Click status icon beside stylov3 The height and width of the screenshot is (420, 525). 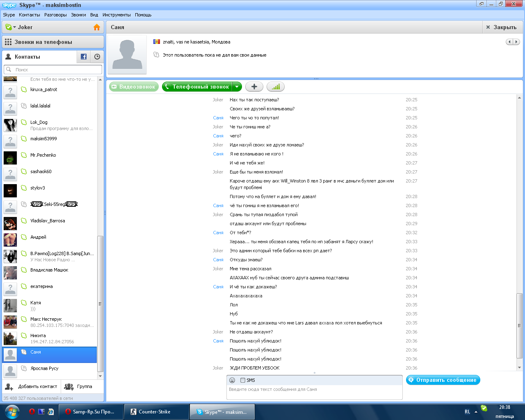[24, 188]
